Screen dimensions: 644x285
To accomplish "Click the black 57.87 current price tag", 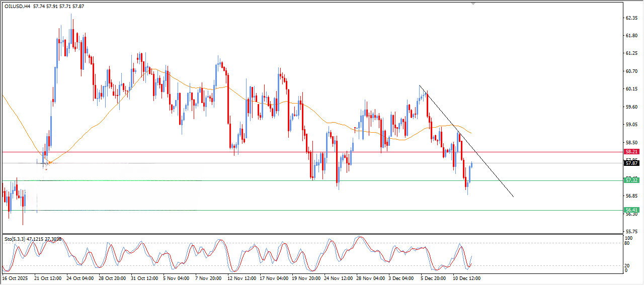I will pos(631,163).
